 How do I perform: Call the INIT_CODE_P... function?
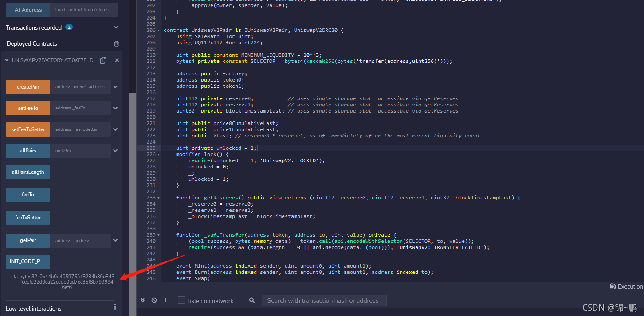pyautogui.click(x=28, y=261)
